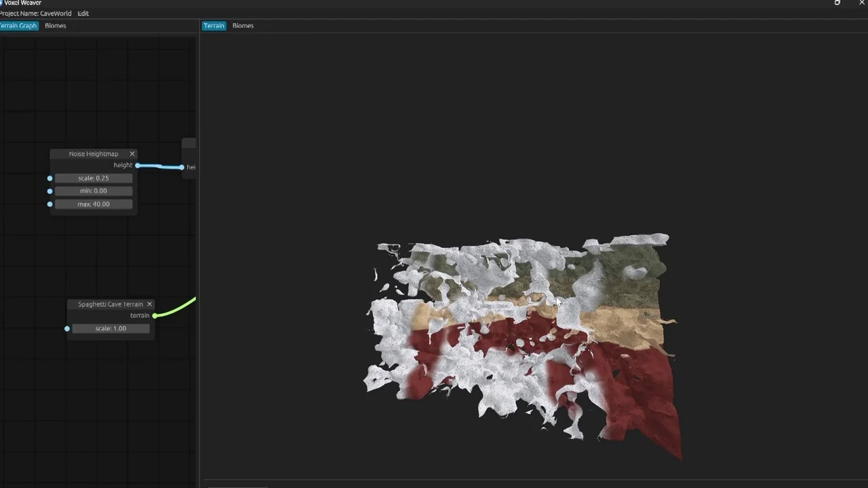
Task: Open the Edit menu
Action: click(83, 14)
